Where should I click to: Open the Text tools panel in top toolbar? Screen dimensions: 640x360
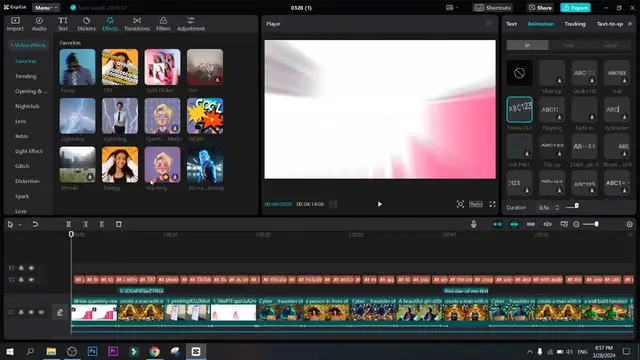point(62,24)
